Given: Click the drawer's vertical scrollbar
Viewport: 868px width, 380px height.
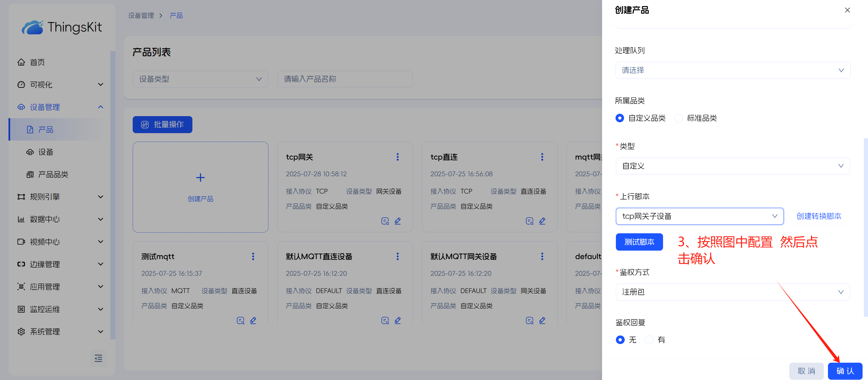Looking at the screenshot, I should coord(866,228).
